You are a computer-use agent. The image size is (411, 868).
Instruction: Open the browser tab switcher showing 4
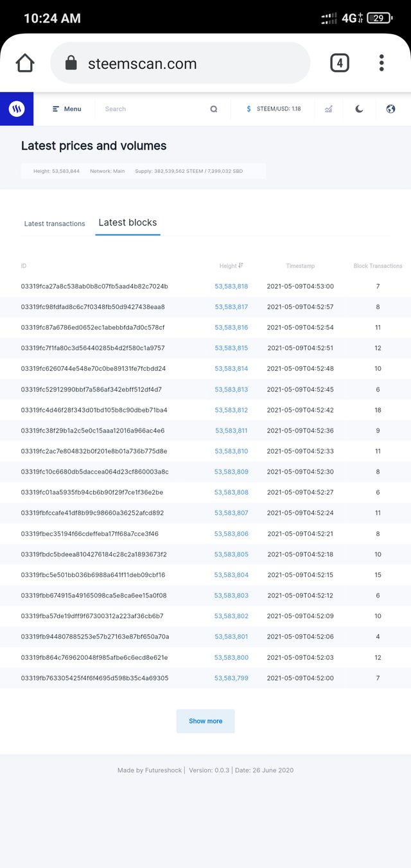(339, 63)
